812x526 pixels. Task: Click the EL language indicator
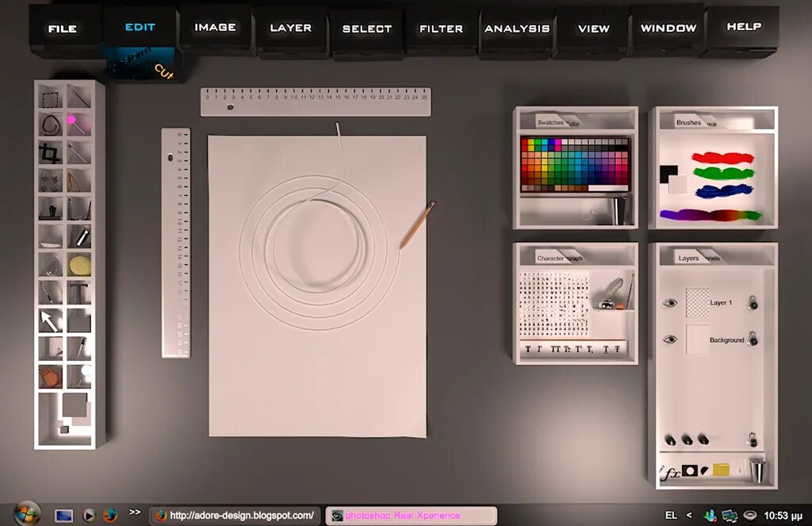(x=671, y=515)
